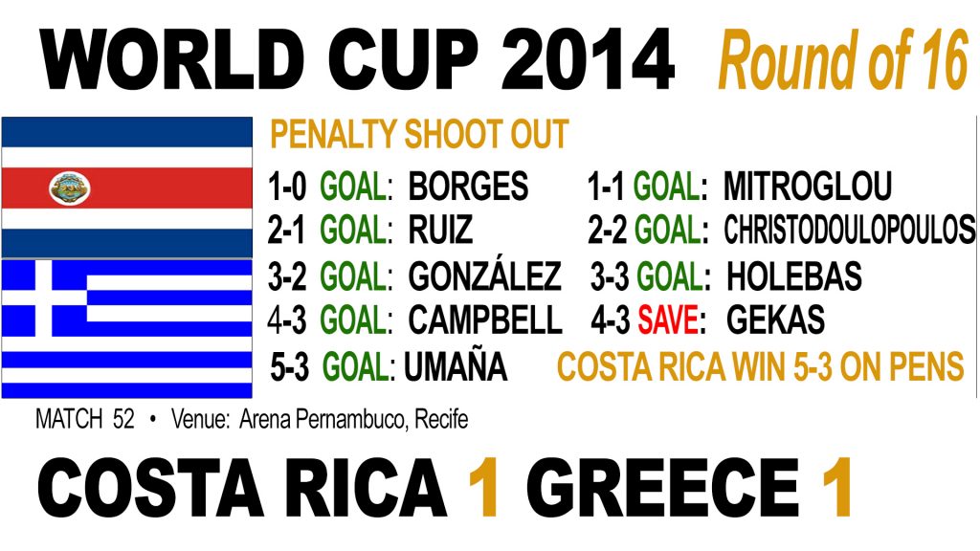Click the RUIZ goal entry
980x551 pixels.
pos(370,230)
